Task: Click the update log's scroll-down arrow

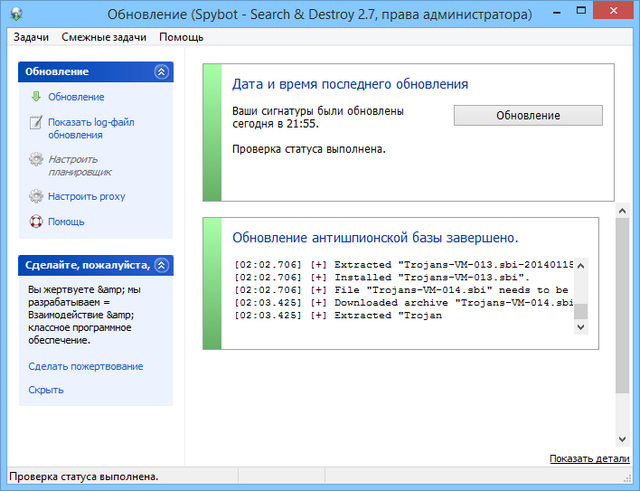Action: pyautogui.click(x=581, y=326)
